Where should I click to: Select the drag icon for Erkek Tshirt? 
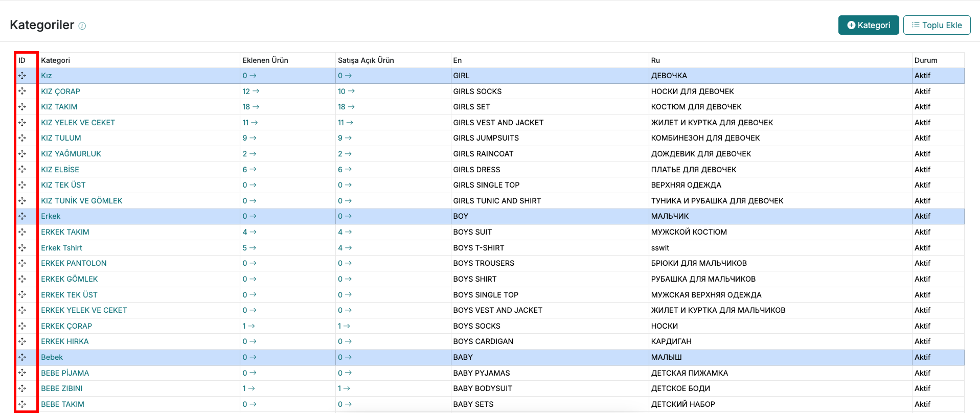[x=22, y=248]
